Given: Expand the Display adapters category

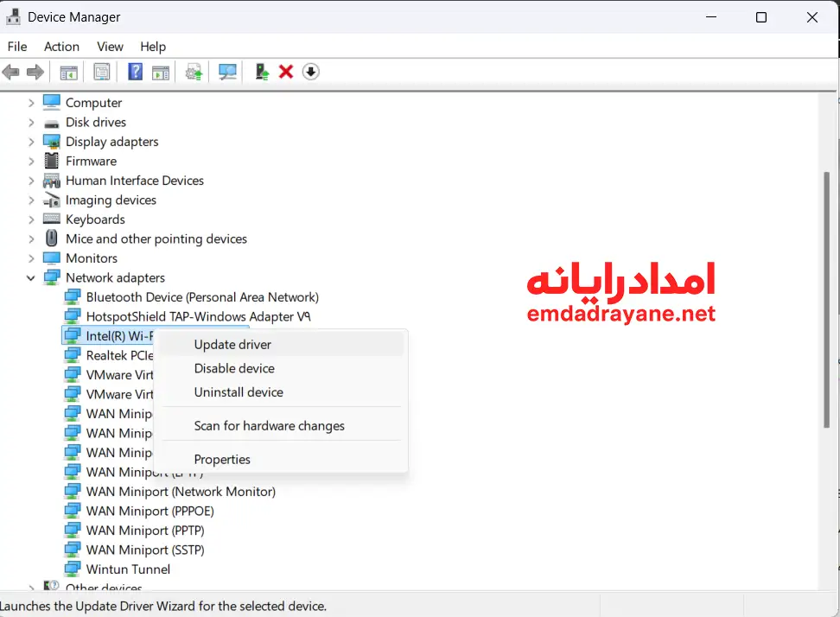Looking at the screenshot, I should tap(30, 141).
